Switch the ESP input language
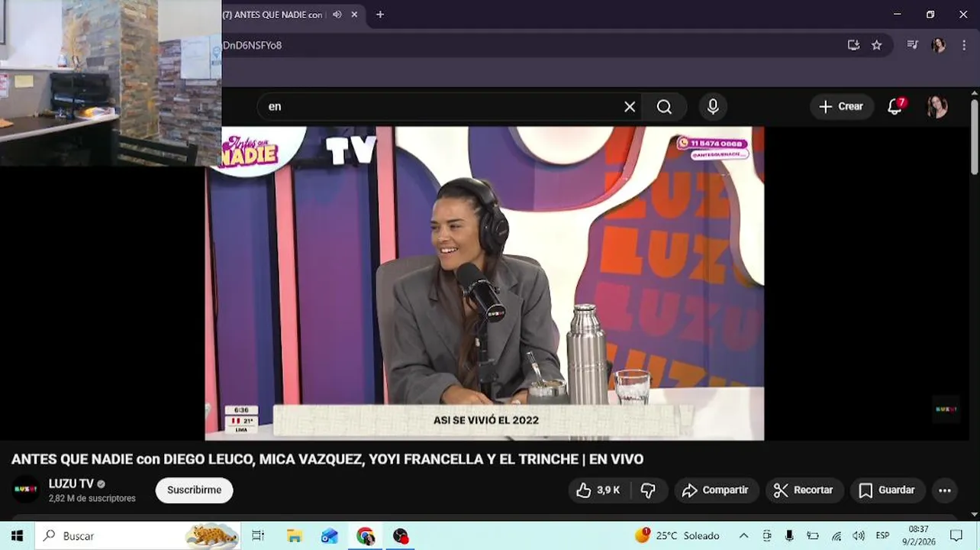 [x=882, y=535]
